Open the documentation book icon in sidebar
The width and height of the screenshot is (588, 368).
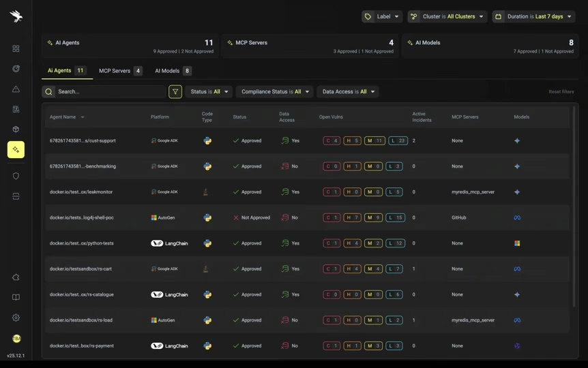[x=16, y=298]
